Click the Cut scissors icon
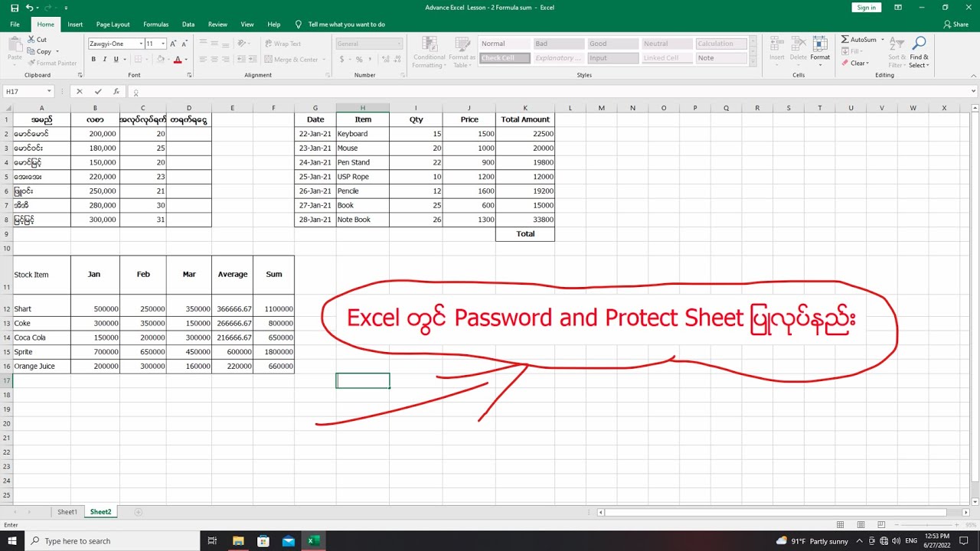The width and height of the screenshot is (980, 551). [31, 40]
